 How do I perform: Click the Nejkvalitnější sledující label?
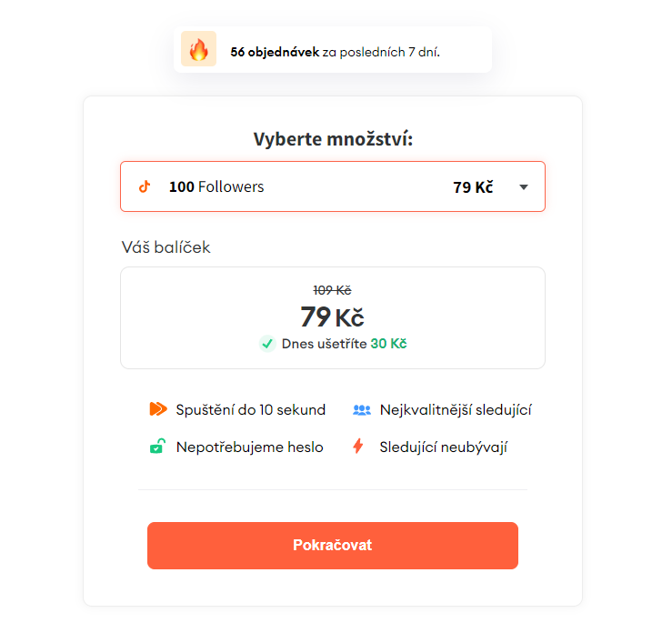point(456,410)
